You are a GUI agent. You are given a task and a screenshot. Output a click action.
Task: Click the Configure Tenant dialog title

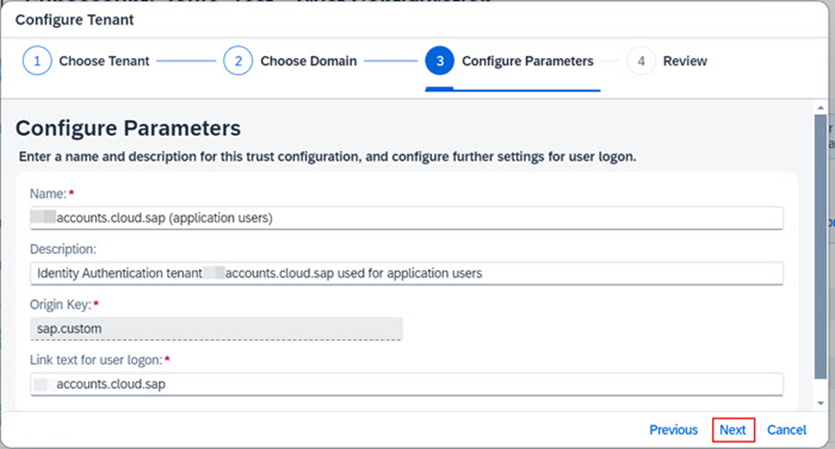[75, 19]
